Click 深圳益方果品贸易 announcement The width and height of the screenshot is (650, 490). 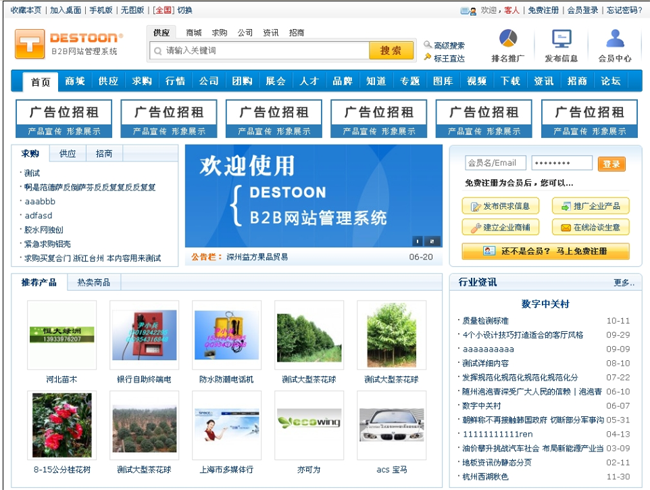pyautogui.click(x=257, y=257)
